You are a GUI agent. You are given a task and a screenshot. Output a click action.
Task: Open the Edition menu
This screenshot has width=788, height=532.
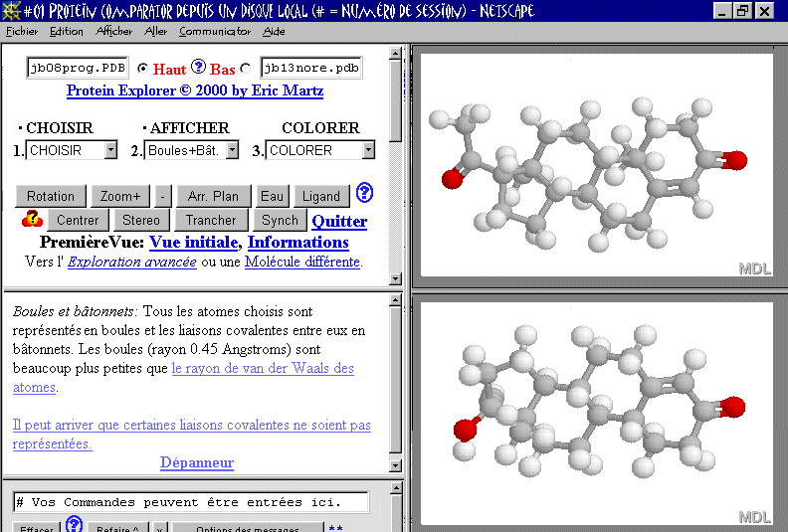67,31
